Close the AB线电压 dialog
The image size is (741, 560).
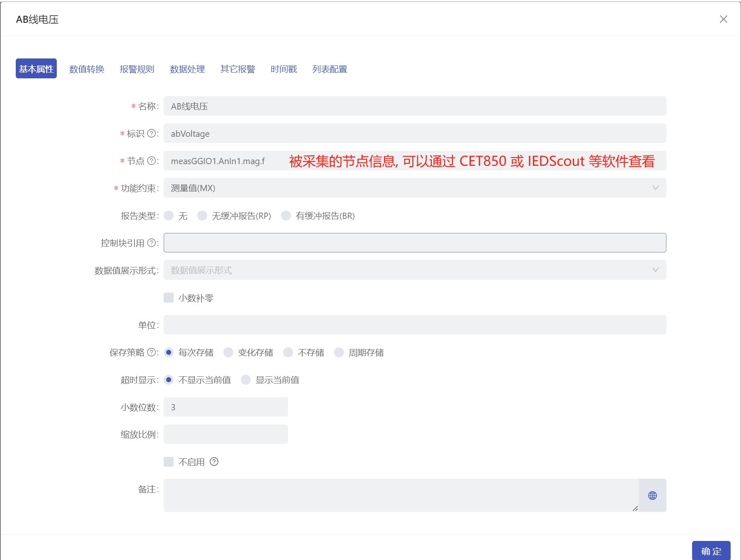(724, 19)
